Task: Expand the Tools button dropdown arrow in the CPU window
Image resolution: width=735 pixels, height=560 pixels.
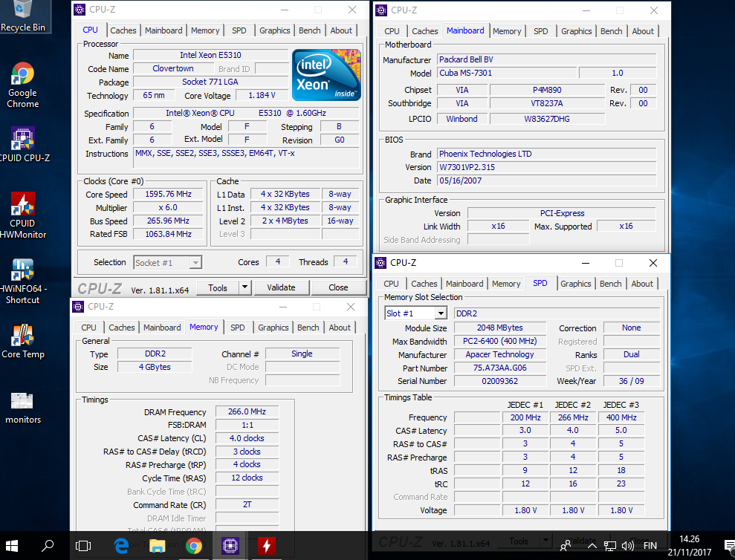Action: click(x=245, y=287)
